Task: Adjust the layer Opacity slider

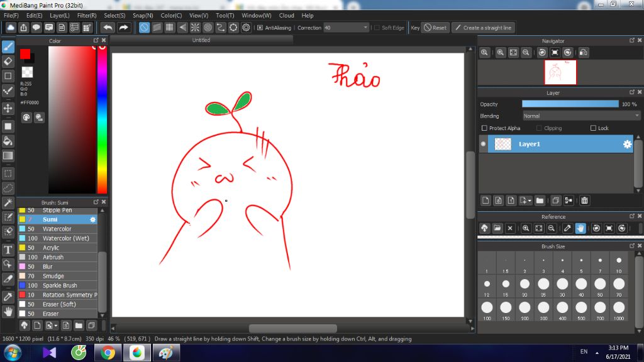Action: point(570,104)
